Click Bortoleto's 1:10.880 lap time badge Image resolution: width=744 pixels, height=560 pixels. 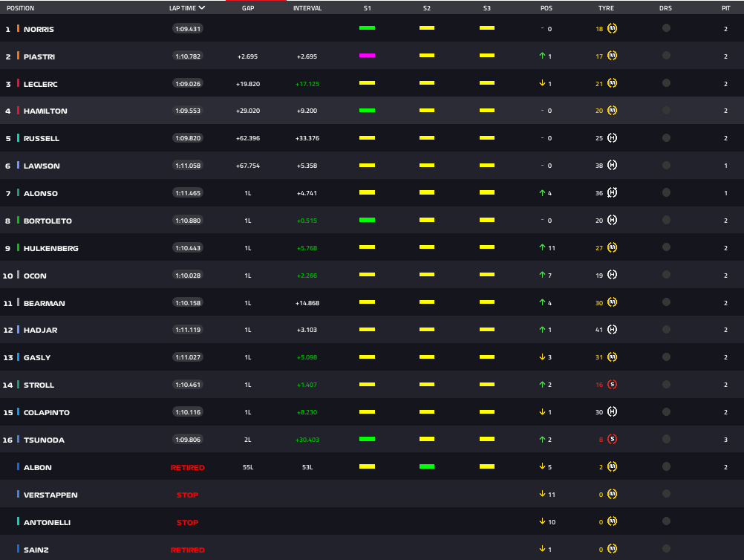tap(187, 221)
